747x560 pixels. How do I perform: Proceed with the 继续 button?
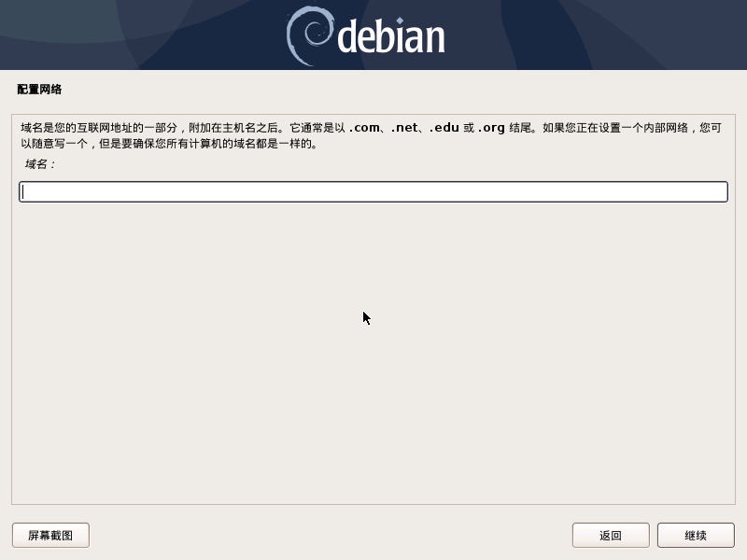point(696,535)
